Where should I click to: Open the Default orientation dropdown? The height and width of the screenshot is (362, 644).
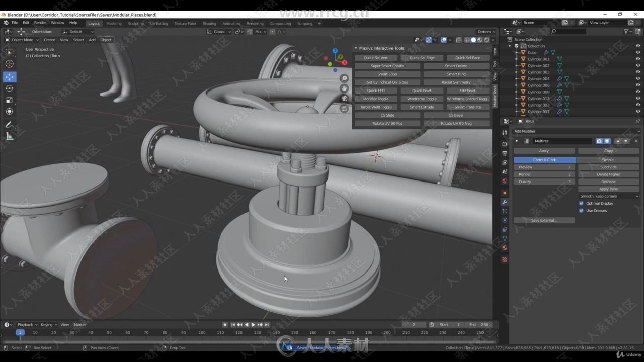pyautogui.click(x=77, y=32)
